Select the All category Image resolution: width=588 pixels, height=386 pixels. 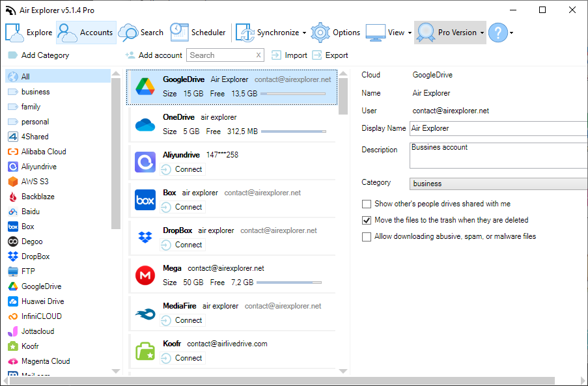point(58,76)
